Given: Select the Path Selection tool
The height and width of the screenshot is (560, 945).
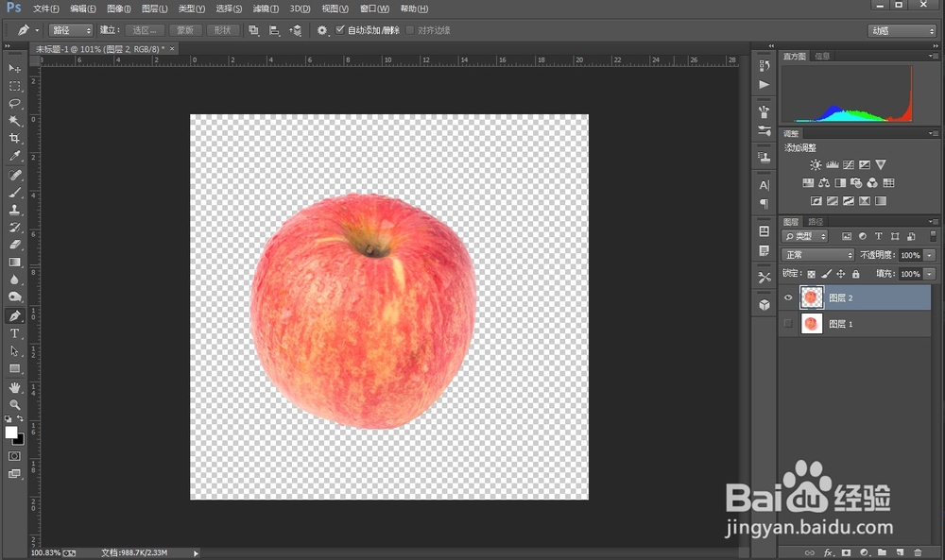Looking at the screenshot, I should pos(14,351).
